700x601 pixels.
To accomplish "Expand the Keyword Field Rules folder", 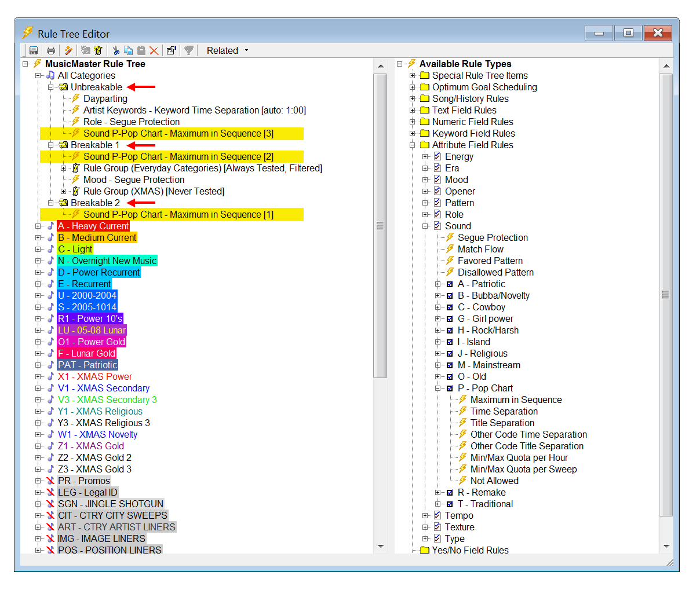I will (x=413, y=133).
